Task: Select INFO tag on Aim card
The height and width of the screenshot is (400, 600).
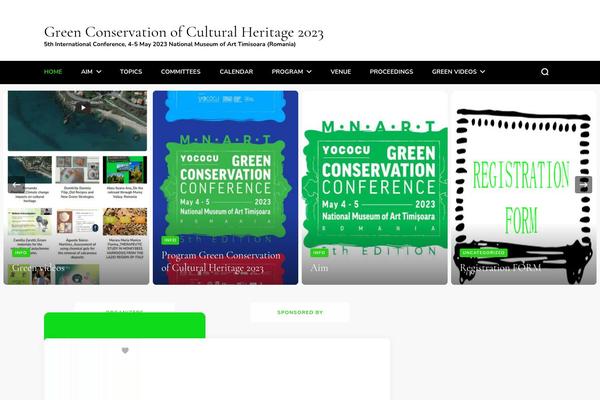Action: tap(319, 253)
